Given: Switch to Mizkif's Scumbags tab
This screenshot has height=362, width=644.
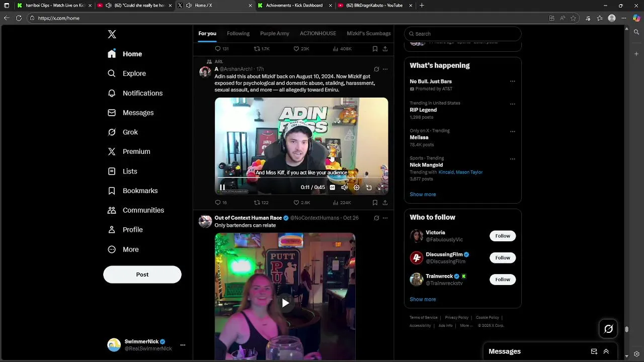Looking at the screenshot, I should pos(368,34).
